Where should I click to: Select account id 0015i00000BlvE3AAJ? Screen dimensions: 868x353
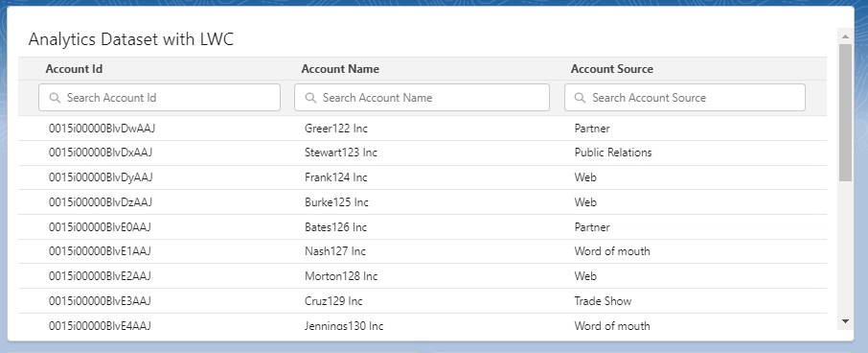[100, 301]
